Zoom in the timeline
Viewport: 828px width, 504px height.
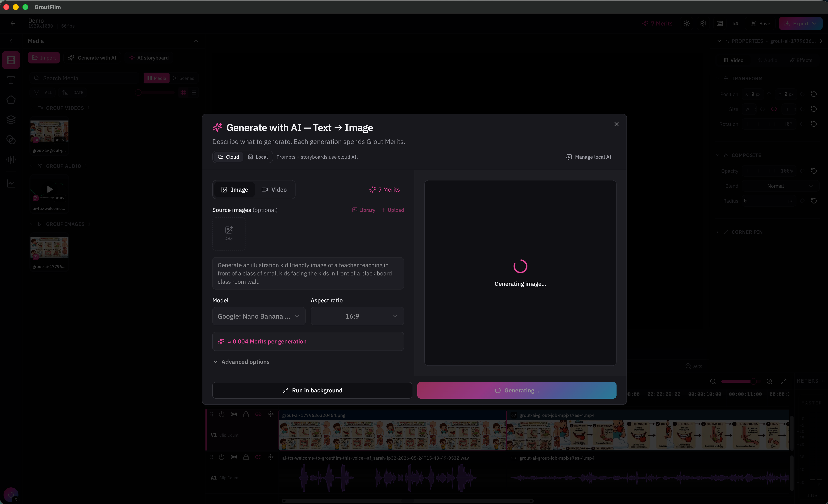click(769, 381)
